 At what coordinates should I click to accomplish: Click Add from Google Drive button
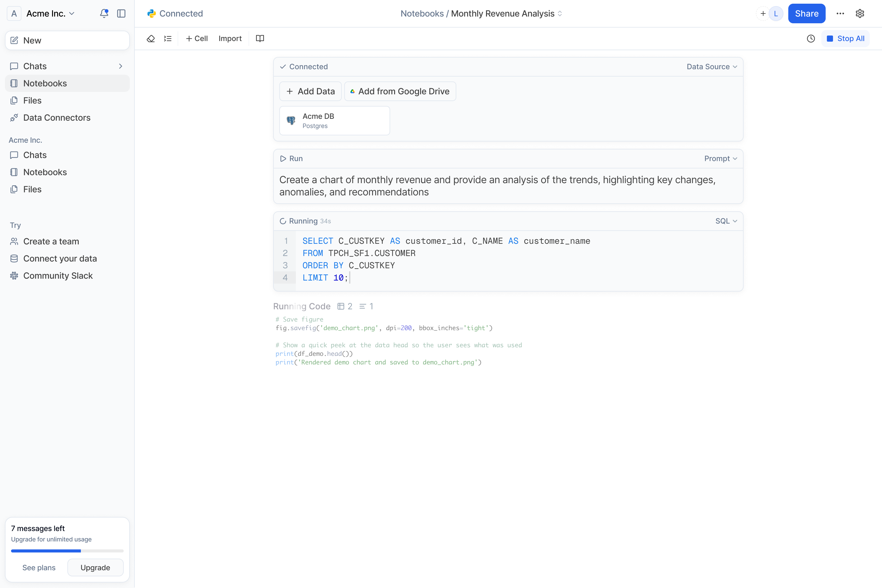pos(400,92)
